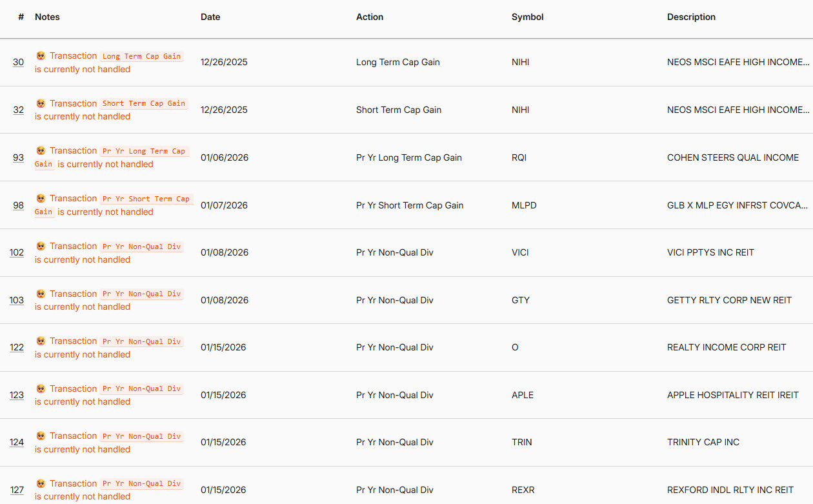The width and height of the screenshot is (813, 504).
Task: Click the warning emoji in row 30
Action: 41,55
